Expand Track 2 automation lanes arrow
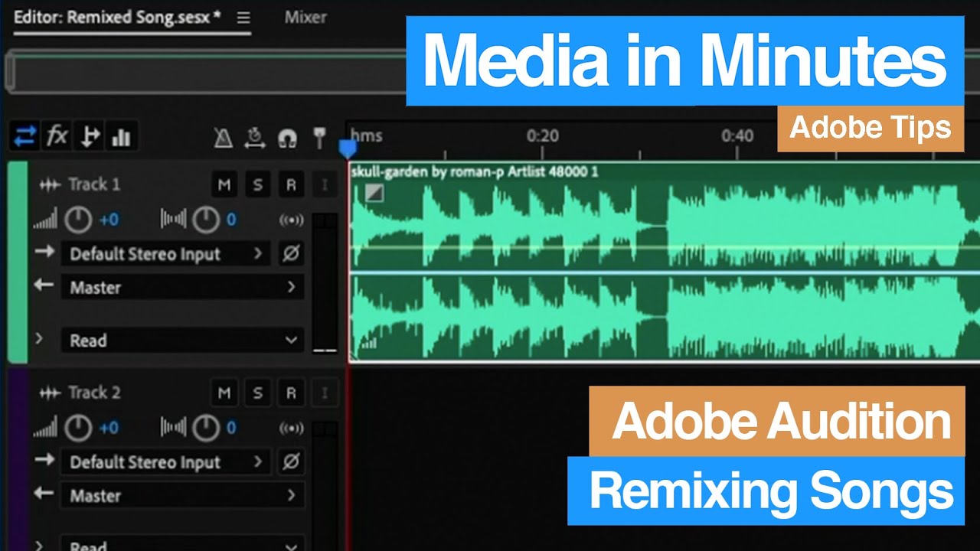Viewport: 980px width, 551px height. coord(39,545)
